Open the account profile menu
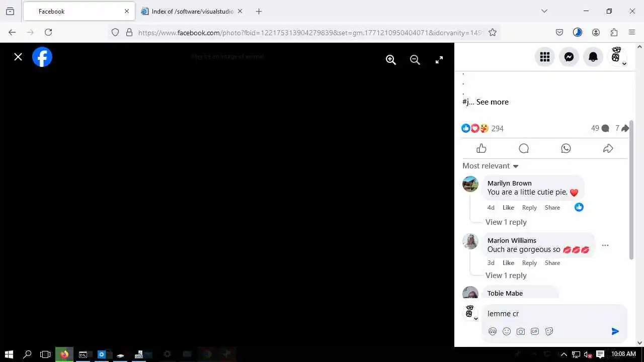644x362 pixels. pos(617,57)
